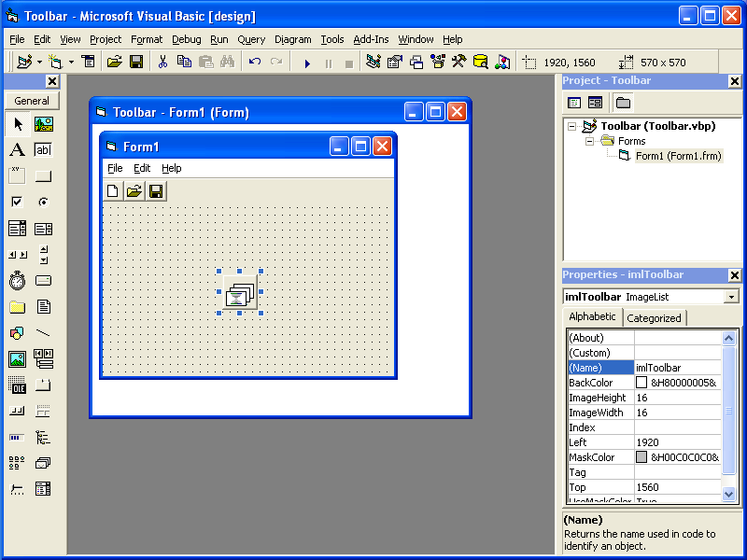Open the Add-Ins menu
Viewport: 747px width, 560px height.
coord(371,39)
